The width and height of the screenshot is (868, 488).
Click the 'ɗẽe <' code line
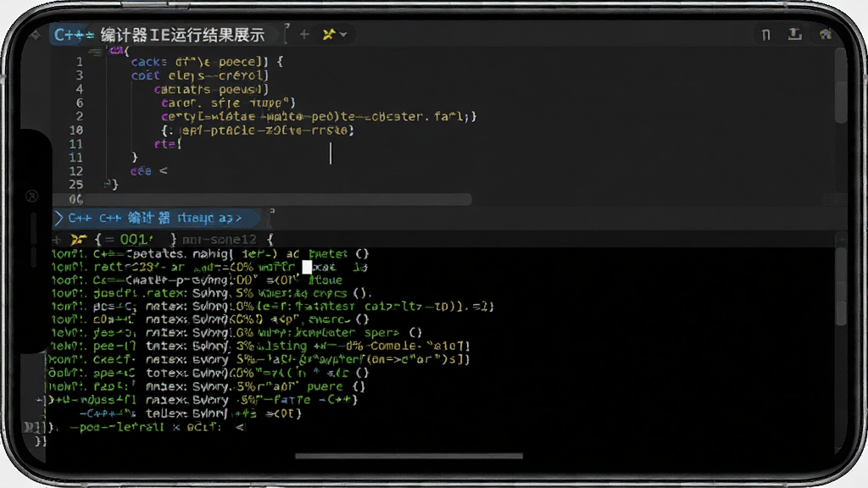pos(148,171)
